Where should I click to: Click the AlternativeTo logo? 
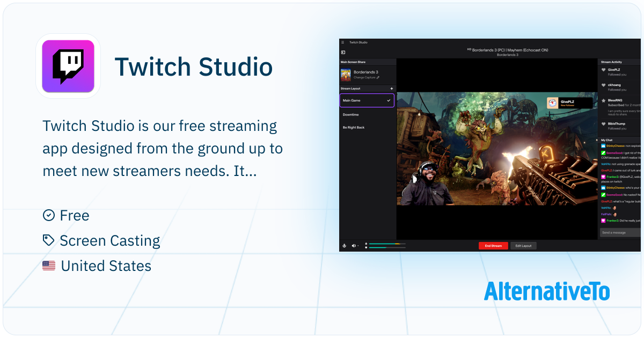(x=547, y=291)
